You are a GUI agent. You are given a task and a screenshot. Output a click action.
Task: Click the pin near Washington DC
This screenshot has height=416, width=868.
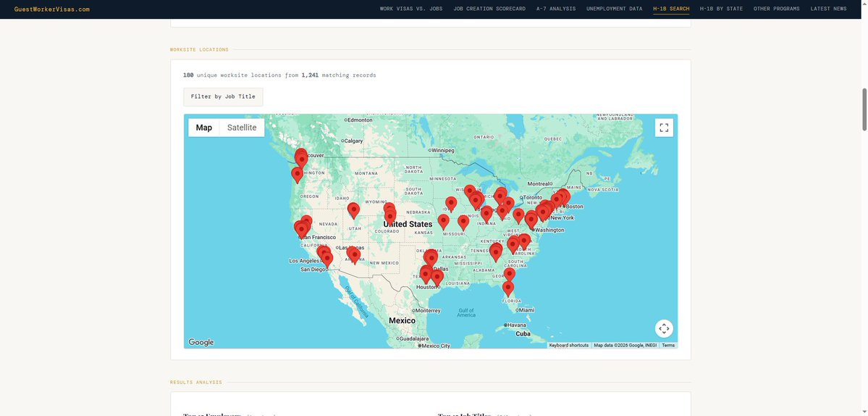click(x=531, y=221)
